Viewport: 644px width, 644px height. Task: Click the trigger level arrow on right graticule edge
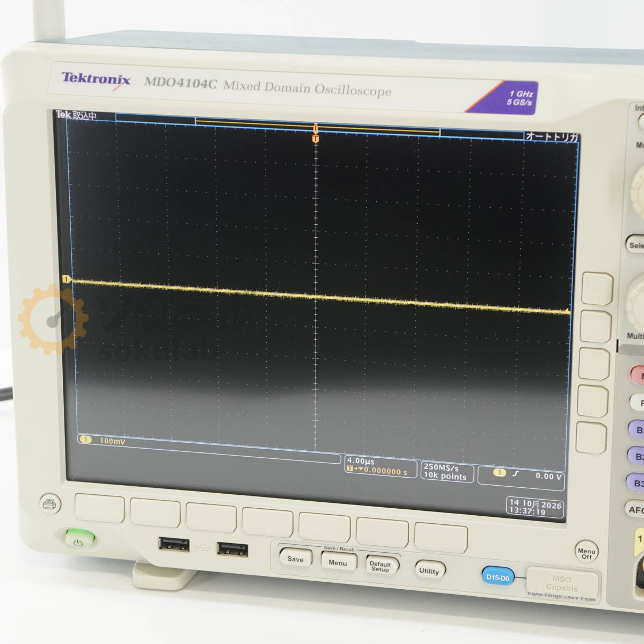[x=567, y=311]
